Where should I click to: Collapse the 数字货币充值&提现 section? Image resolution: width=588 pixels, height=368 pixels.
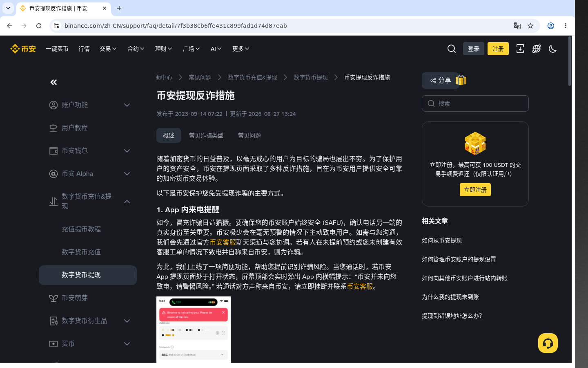(x=127, y=202)
